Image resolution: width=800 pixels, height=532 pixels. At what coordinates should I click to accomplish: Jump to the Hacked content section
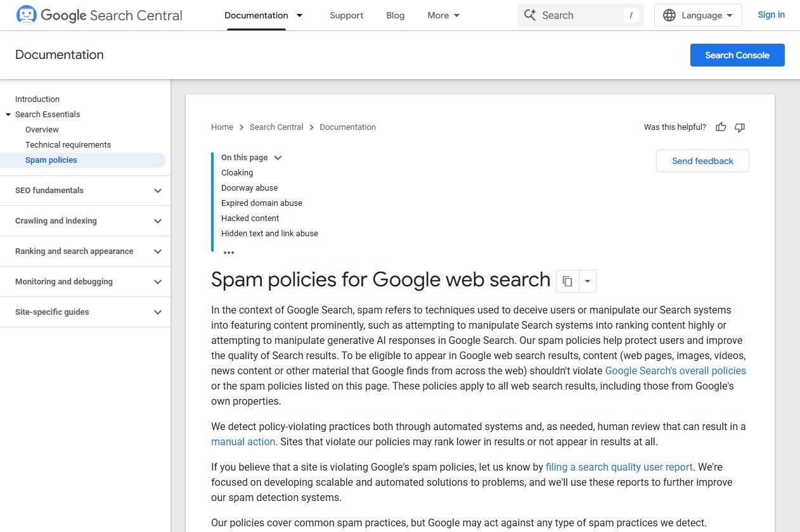[250, 218]
